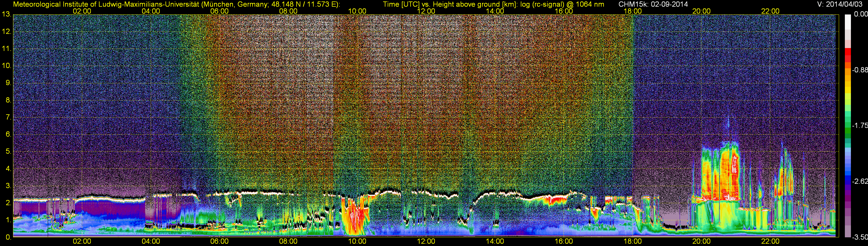Click "16:00" on the bottom time axis
Viewport: 868px width, 246px height.
pos(564,241)
